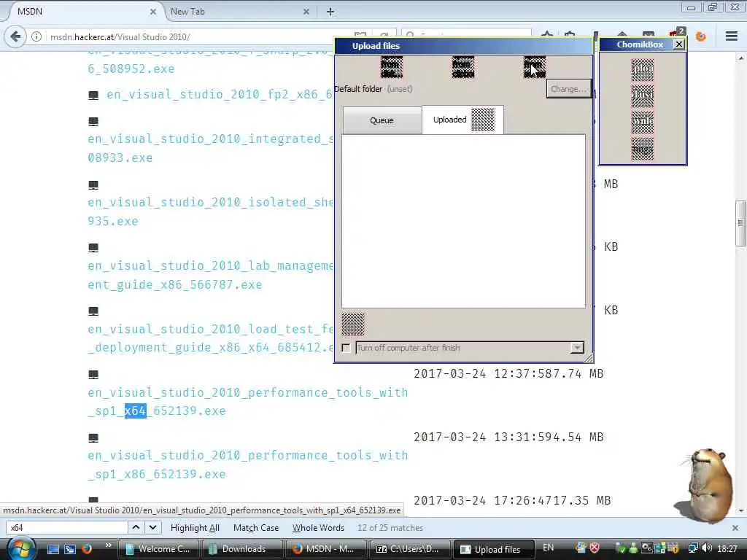Select the Uploaded tab

[462, 120]
